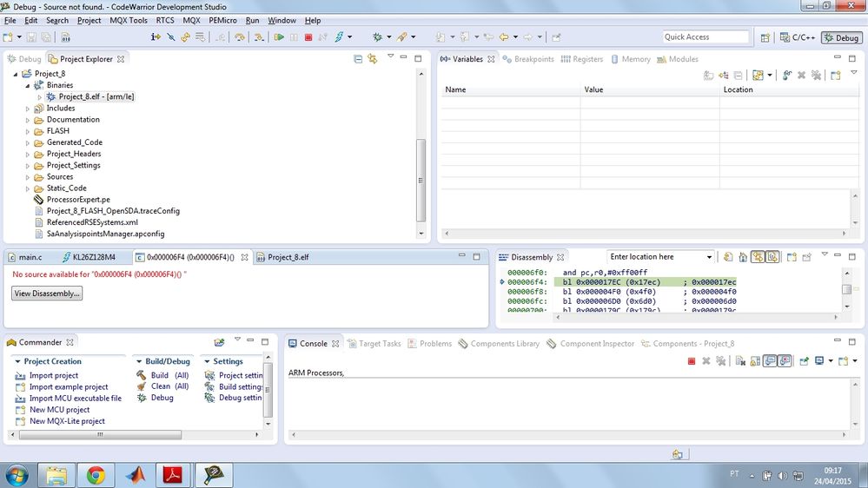Click the Build (All) hammer icon
Viewport: 868px width, 488px height.
(x=141, y=375)
